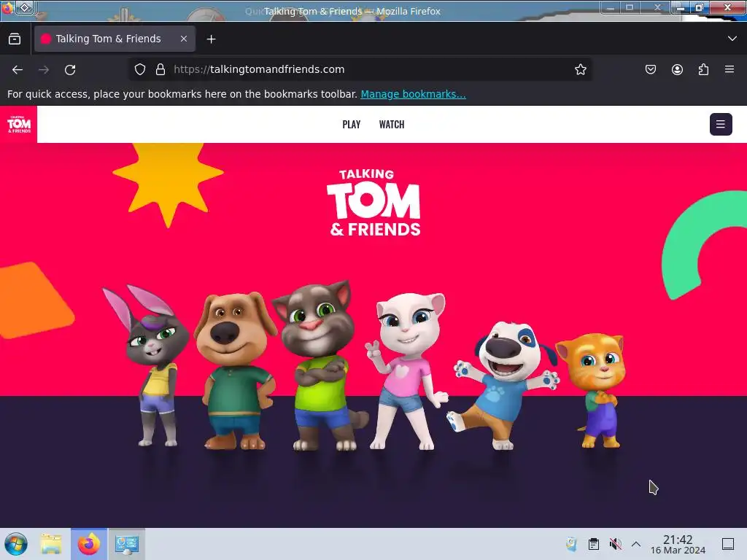Open the clock showing 21:42

[x=678, y=544]
